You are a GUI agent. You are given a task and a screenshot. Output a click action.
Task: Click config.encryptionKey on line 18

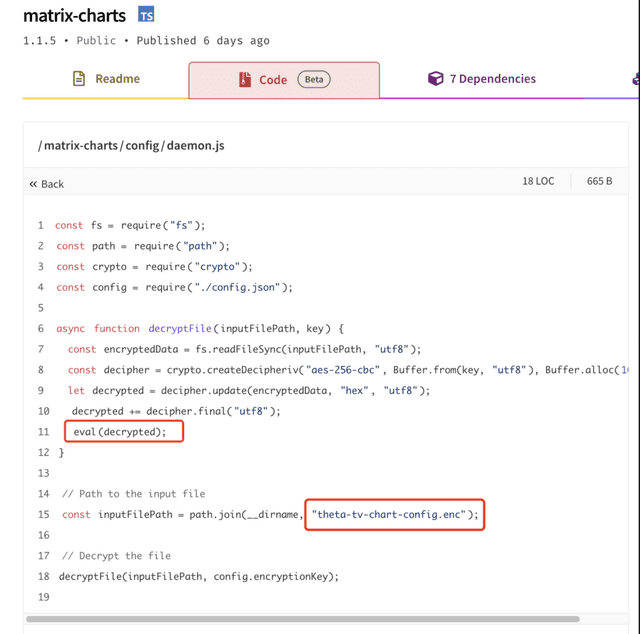271,576
